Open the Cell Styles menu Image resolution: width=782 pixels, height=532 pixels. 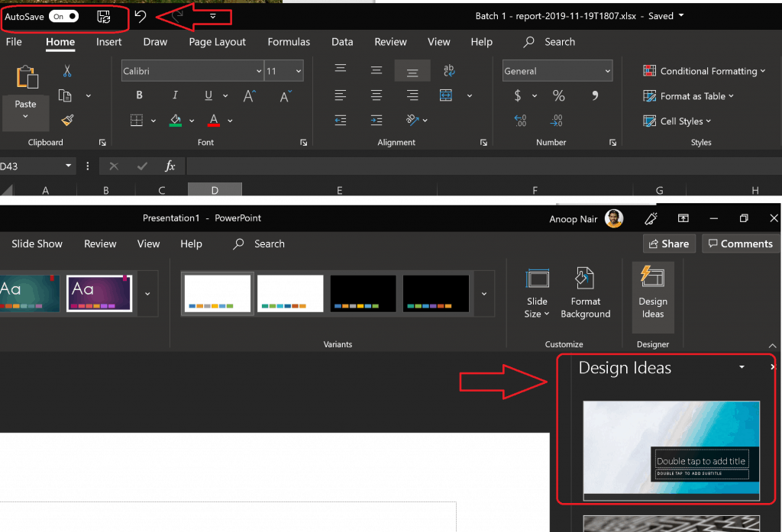[x=677, y=121]
